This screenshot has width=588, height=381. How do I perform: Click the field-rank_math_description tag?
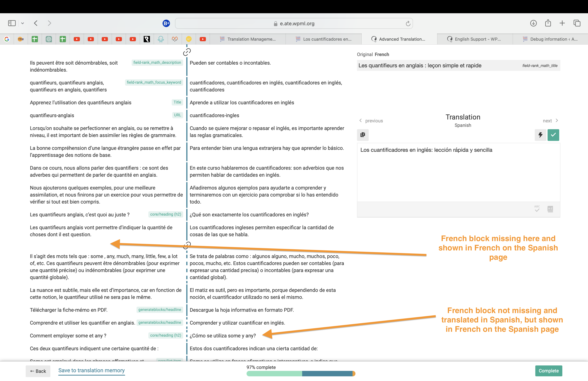(x=157, y=62)
